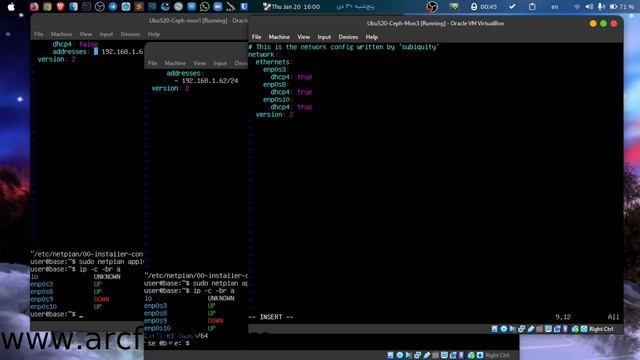Screen dimensions: 640x360
Task: Click network adapters icon in front VM status bar
Action: pos(521,329)
